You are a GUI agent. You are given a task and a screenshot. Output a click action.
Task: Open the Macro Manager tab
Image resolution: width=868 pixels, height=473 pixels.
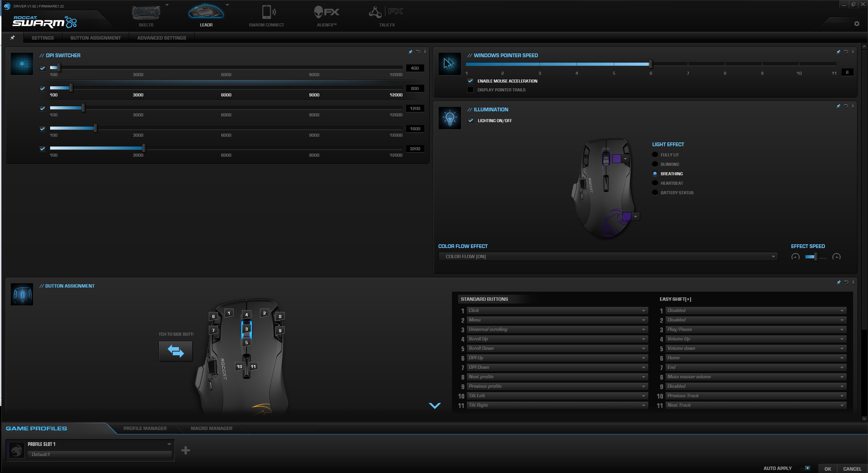[211, 428]
